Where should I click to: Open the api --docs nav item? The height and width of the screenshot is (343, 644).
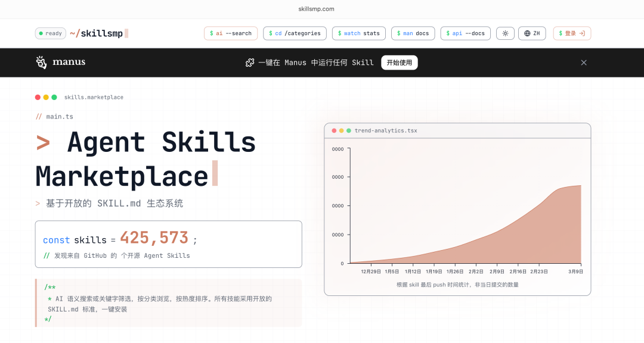[x=465, y=33]
